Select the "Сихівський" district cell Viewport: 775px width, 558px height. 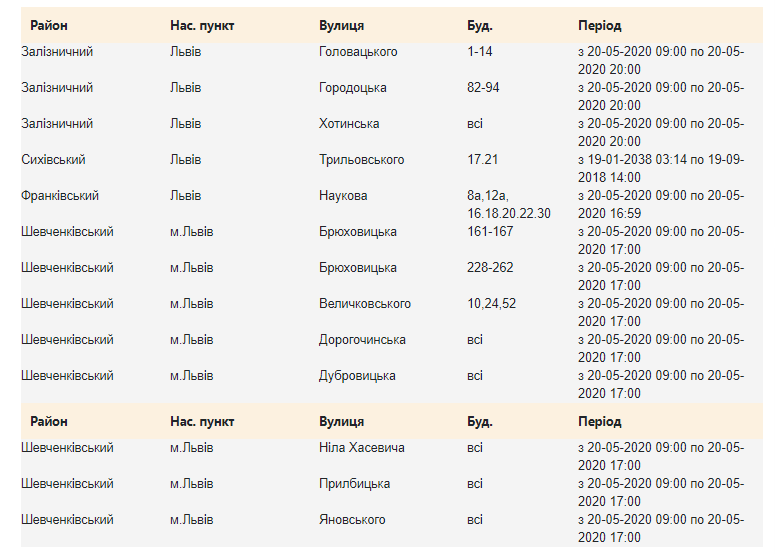tap(53, 160)
